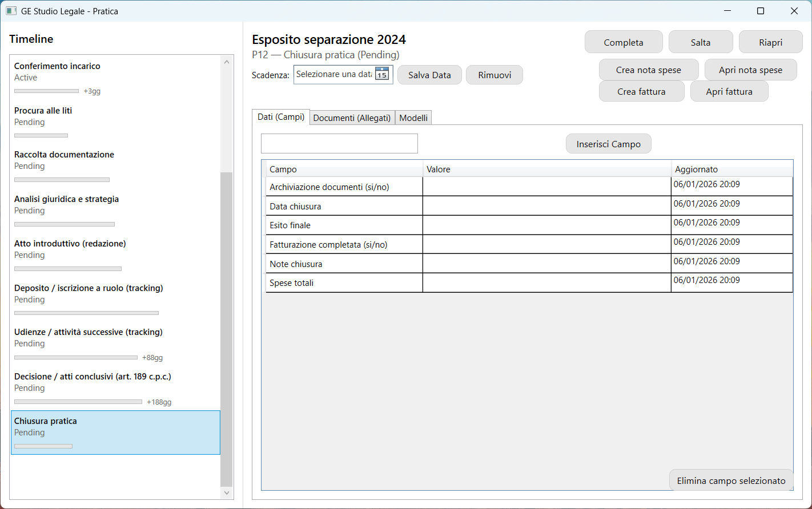Open invoice with Apri fattura
The width and height of the screenshot is (812, 509).
(x=729, y=91)
